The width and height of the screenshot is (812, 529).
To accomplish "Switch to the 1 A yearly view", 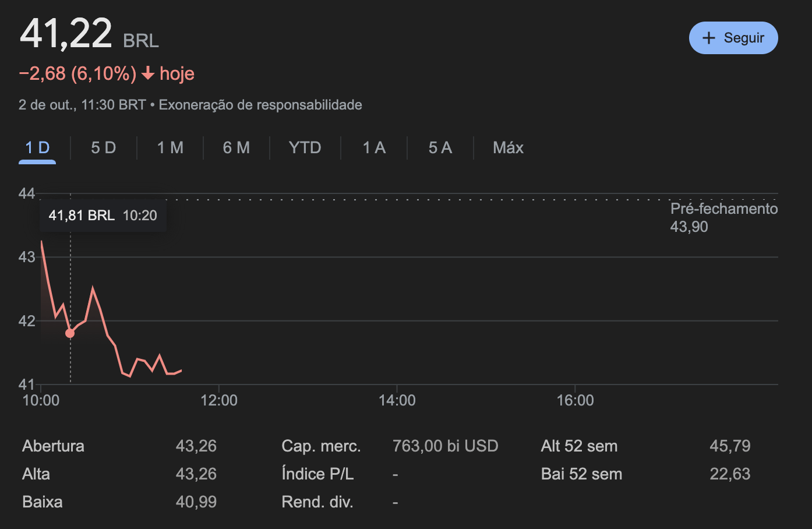I will pyautogui.click(x=374, y=148).
